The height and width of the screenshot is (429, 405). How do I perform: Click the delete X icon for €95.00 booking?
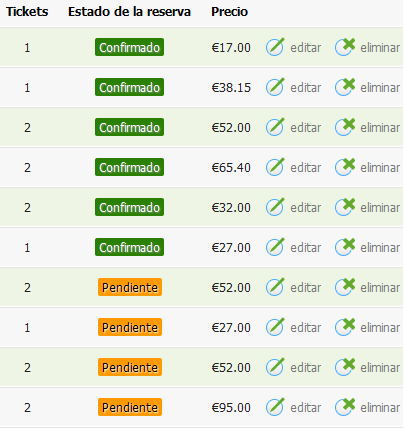tap(345, 407)
